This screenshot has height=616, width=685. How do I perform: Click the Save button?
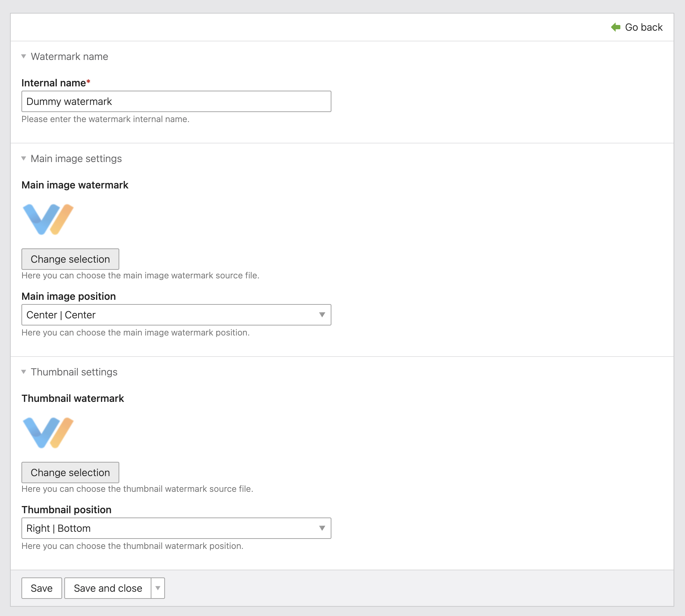click(x=41, y=588)
